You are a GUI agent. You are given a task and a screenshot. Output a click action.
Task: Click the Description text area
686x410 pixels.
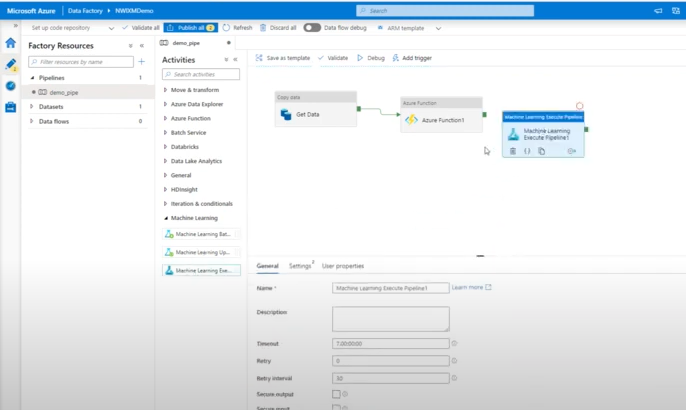pyautogui.click(x=391, y=319)
